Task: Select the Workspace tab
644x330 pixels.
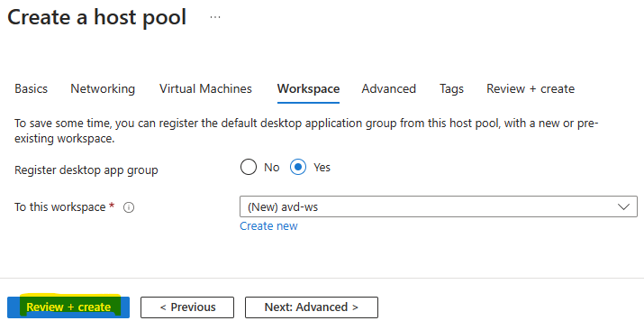Action: (x=308, y=88)
